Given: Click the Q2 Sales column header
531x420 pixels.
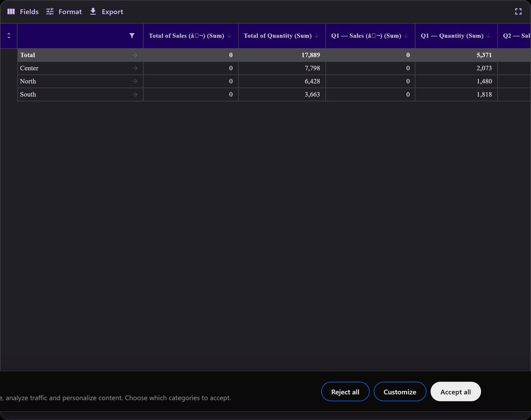Looking at the screenshot, I should pyautogui.click(x=514, y=36).
